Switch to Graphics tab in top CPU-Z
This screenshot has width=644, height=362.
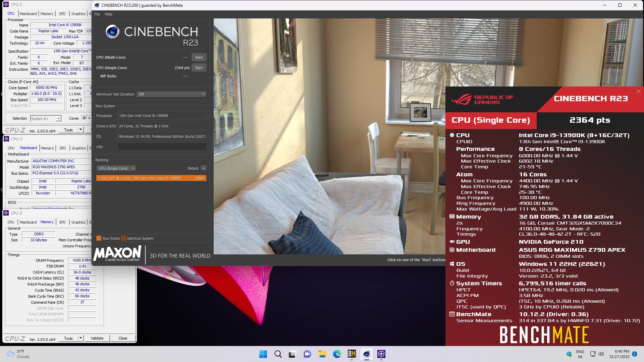78,14
